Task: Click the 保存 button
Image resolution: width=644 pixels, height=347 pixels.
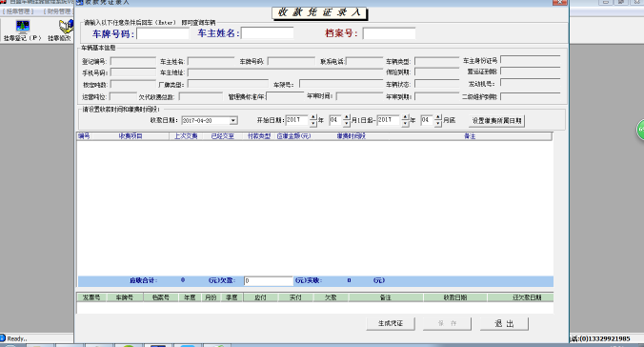Action: 447,323
